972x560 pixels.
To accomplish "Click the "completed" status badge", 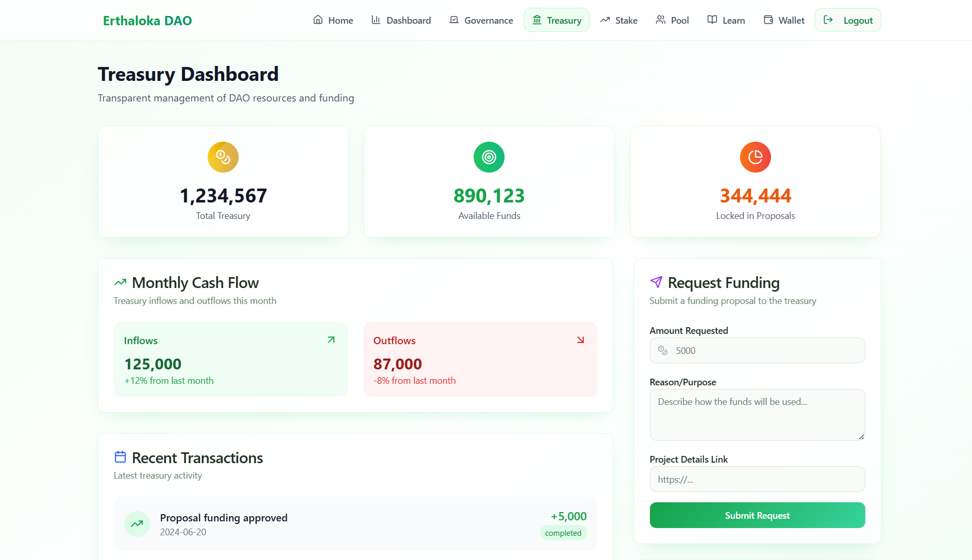I will tap(563, 533).
